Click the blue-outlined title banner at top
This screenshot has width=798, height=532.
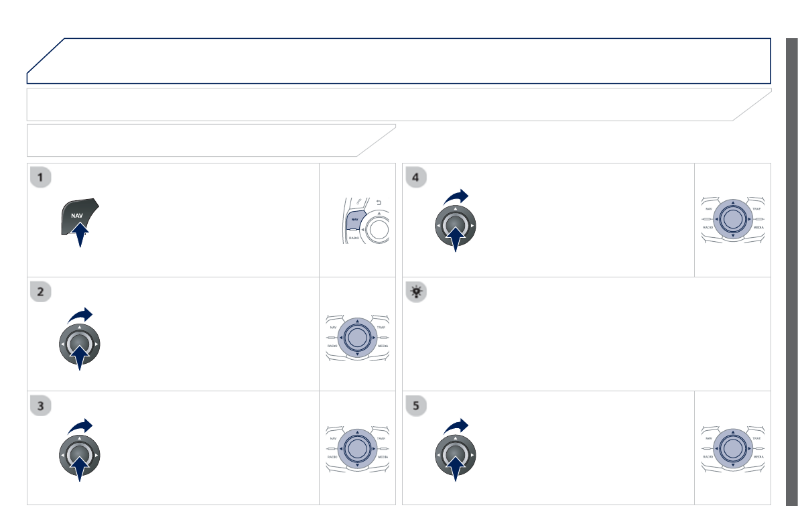click(399, 60)
